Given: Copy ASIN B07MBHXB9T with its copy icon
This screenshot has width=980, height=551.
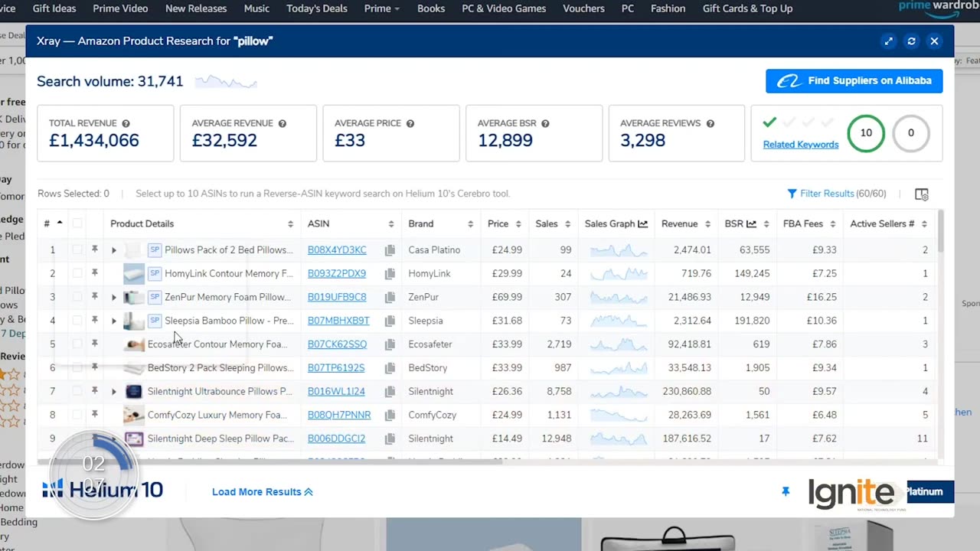Looking at the screenshot, I should tap(390, 321).
